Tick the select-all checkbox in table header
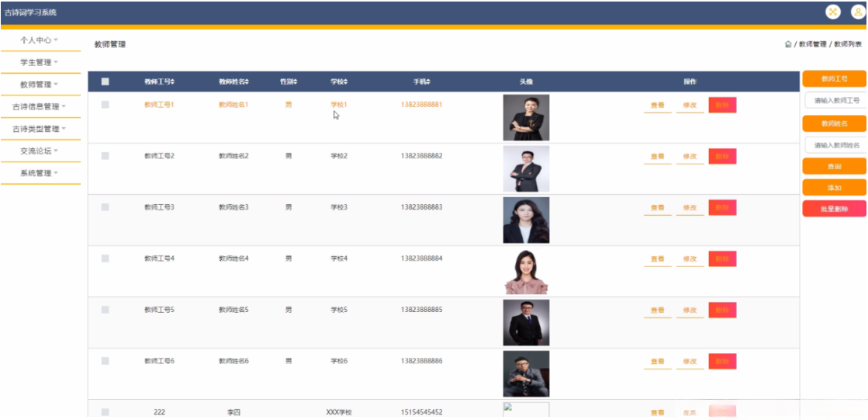This screenshot has height=420, width=868. (105, 82)
